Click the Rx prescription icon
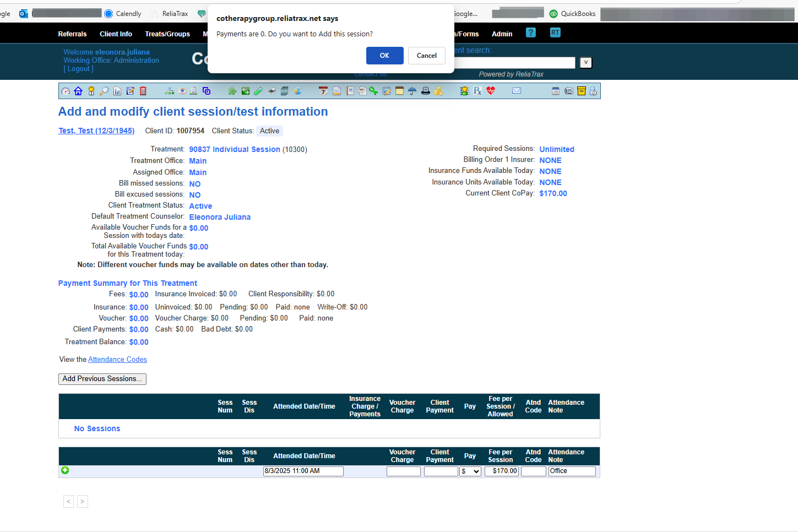Image resolution: width=798 pixels, height=532 pixels. 477,91
